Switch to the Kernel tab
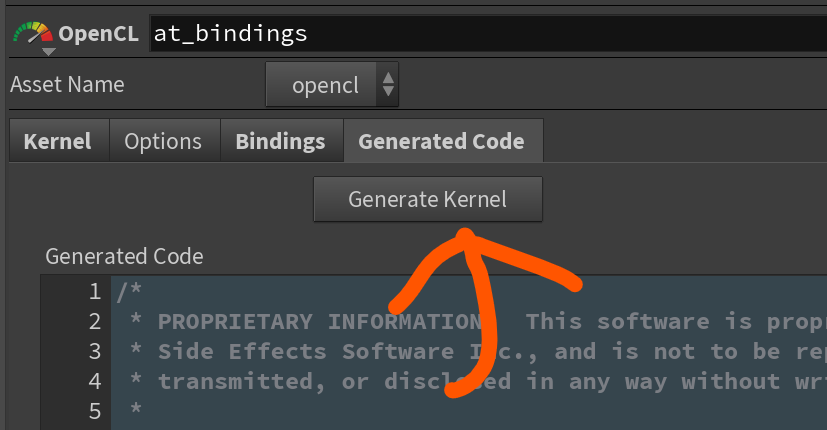827x430 pixels. [57, 141]
